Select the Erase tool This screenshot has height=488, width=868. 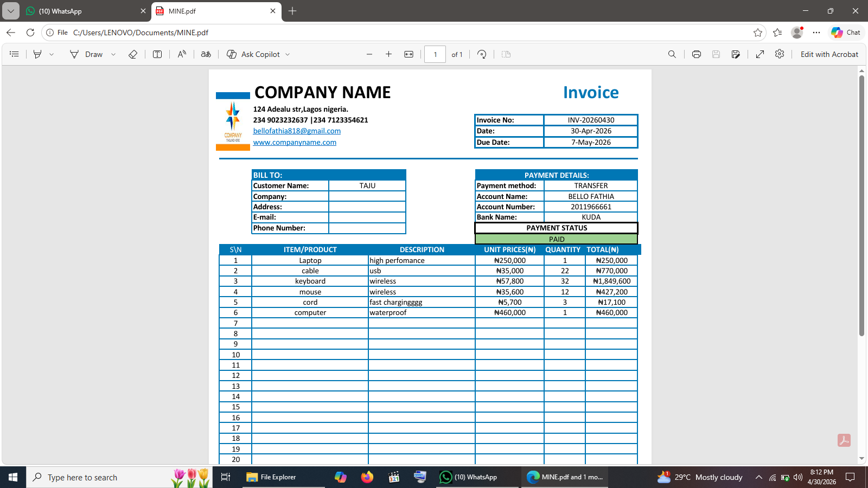point(133,54)
